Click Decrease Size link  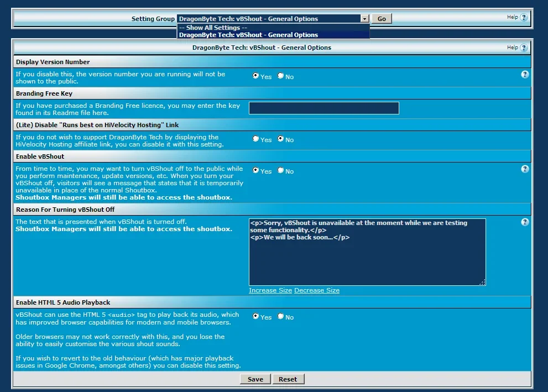pos(317,290)
